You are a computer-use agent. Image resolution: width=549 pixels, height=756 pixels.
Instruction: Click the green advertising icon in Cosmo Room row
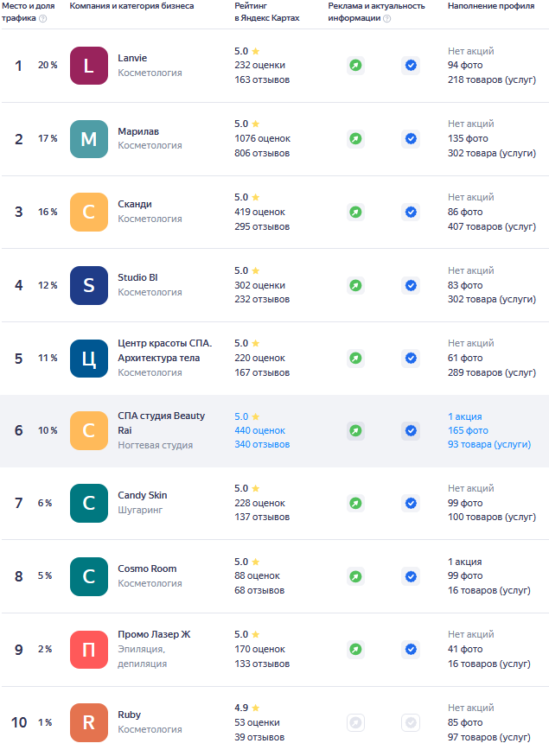point(355,576)
